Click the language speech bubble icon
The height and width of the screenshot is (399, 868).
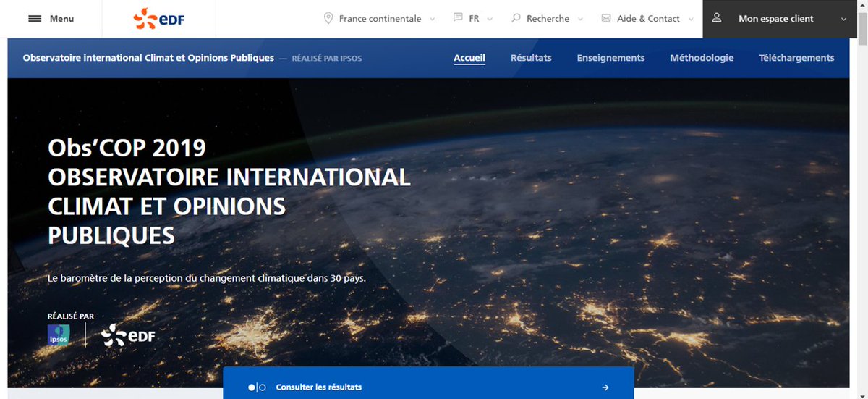pyautogui.click(x=458, y=18)
